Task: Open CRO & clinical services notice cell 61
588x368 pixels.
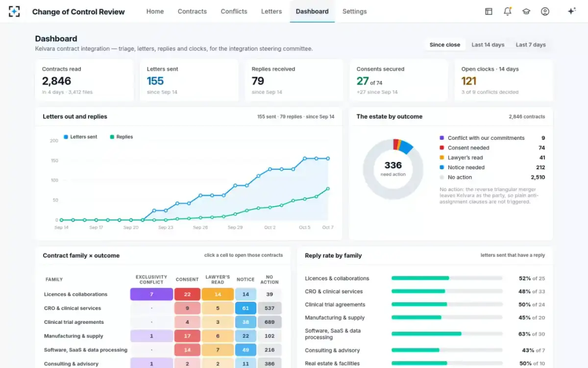Action: click(x=245, y=308)
